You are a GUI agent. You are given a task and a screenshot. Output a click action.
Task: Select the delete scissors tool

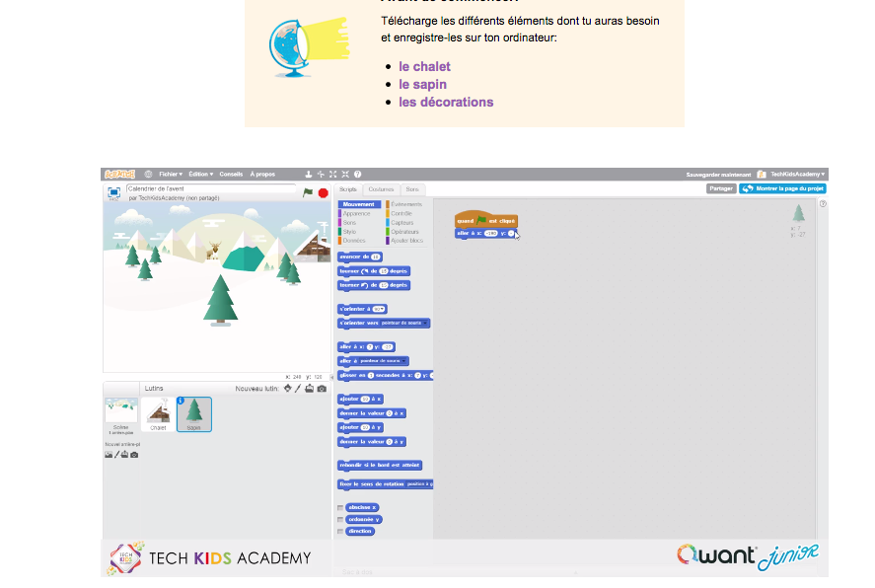[x=321, y=174]
